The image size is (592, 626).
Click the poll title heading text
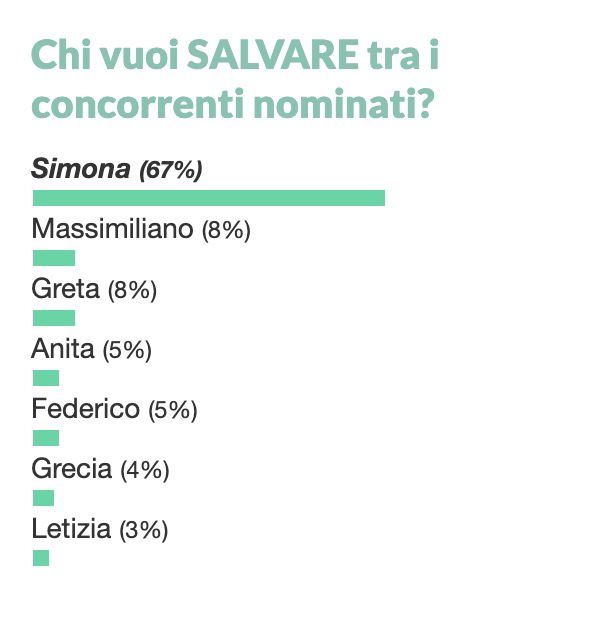tap(235, 79)
